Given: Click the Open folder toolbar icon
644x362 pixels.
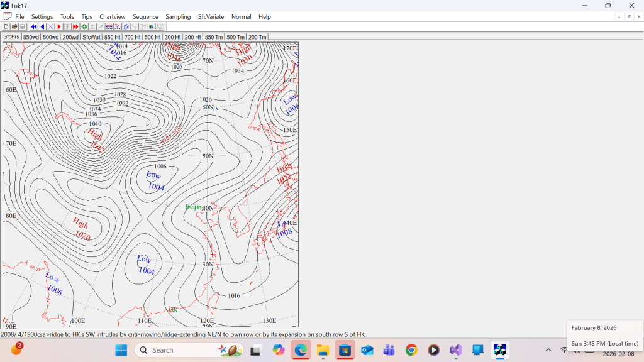Looking at the screenshot, I should point(14,26).
